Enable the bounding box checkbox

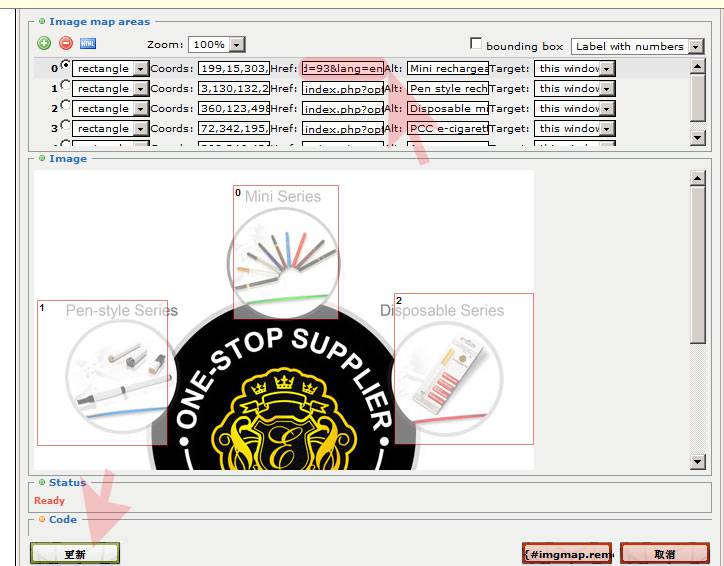click(x=476, y=44)
